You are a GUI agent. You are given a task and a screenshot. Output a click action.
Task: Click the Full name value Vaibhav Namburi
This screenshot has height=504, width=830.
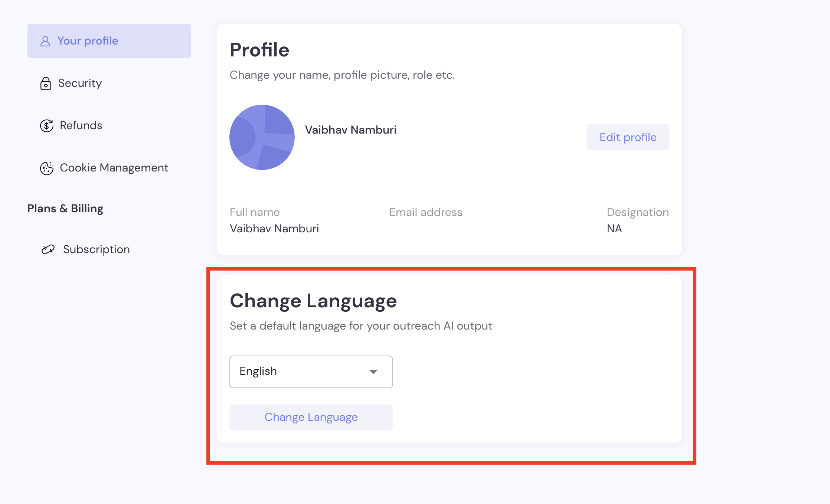pos(274,229)
